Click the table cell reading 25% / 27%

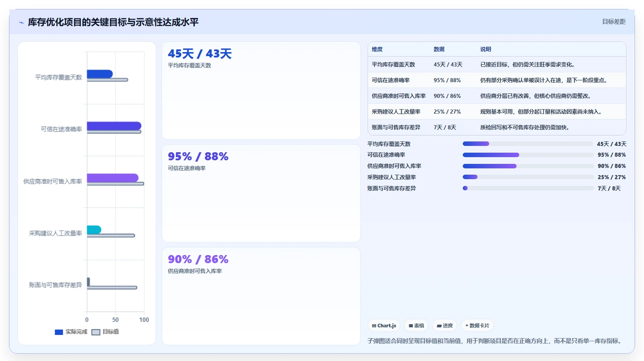(447, 112)
